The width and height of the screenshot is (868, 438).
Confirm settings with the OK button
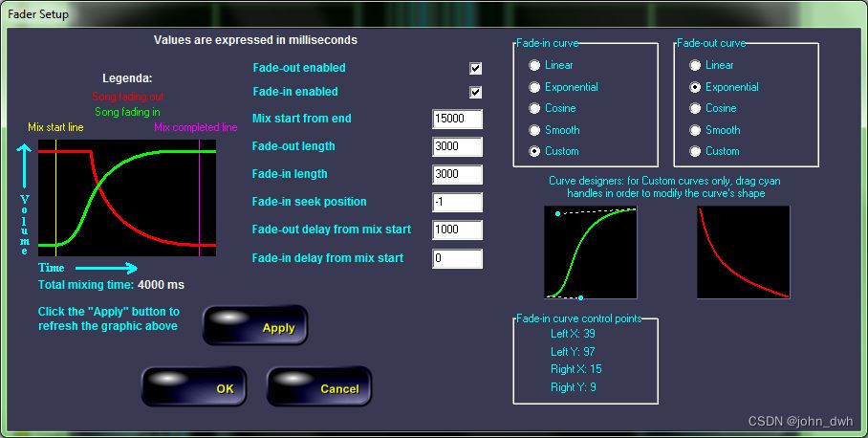[194, 387]
